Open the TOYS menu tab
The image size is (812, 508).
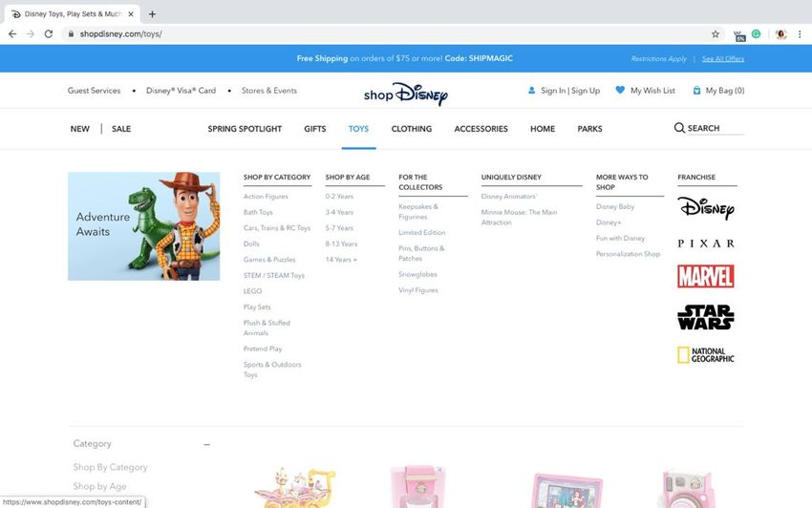[x=358, y=129]
